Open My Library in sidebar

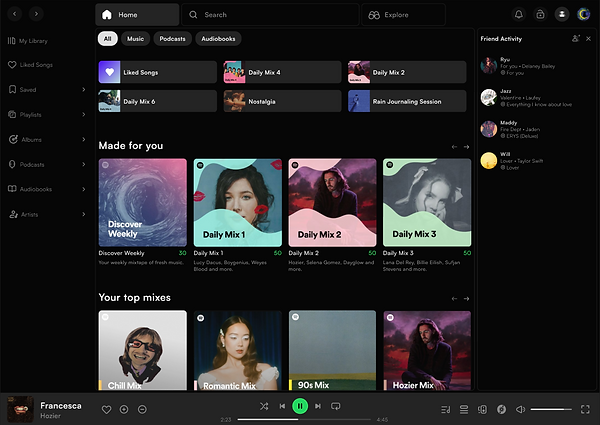[28, 41]
